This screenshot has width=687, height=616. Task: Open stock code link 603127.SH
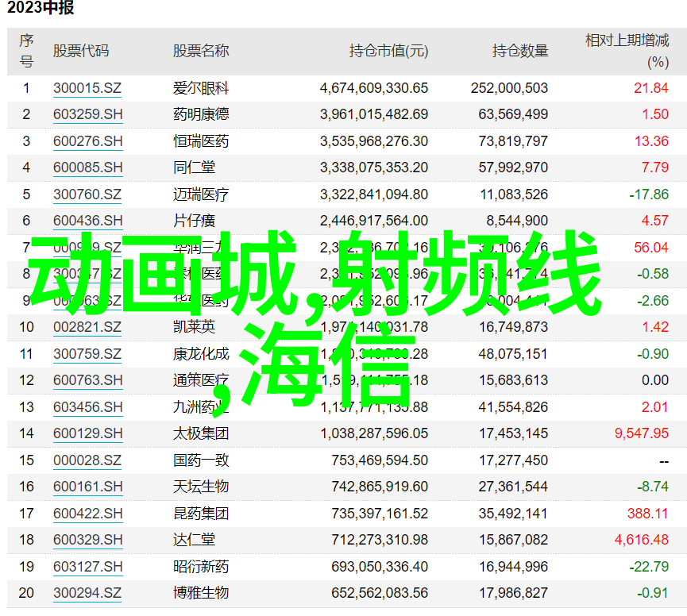point(87,567)
